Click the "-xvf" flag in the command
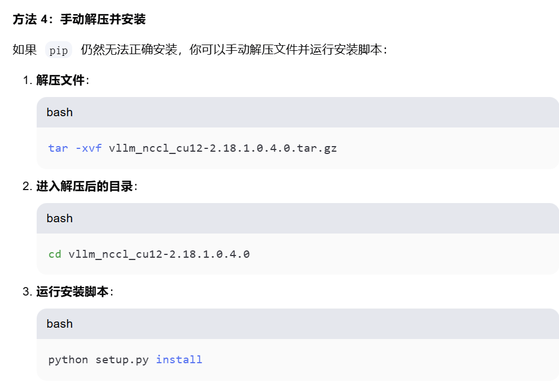This screenshot has width=559, height=392. pyautogui.click(x=88, y=148)
